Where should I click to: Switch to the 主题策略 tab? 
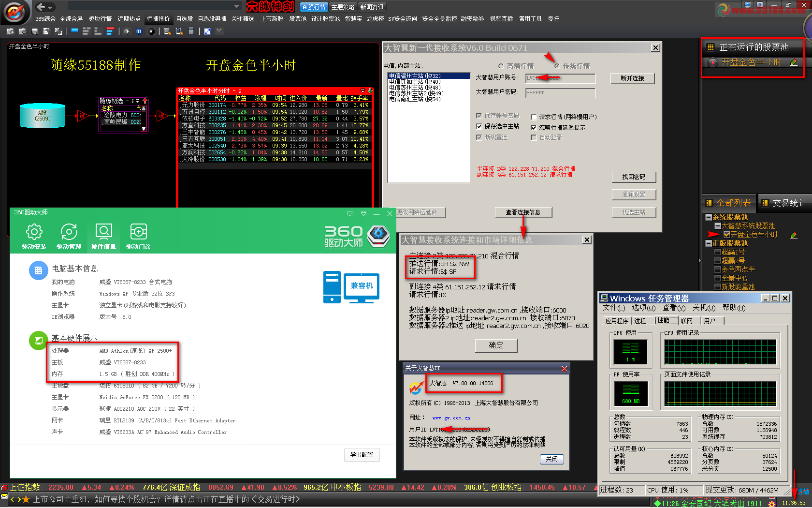pos(343,7)
